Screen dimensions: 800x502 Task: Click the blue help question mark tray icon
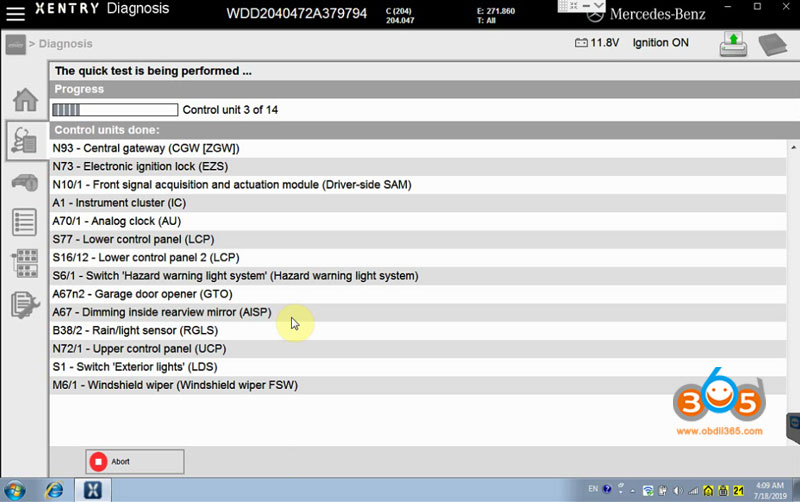coord(607,489)
